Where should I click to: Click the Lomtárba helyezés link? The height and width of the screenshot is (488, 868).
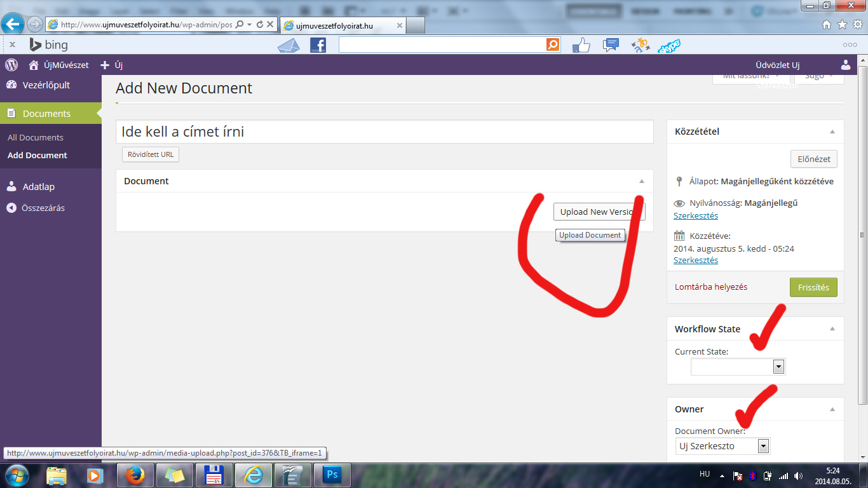711,287
